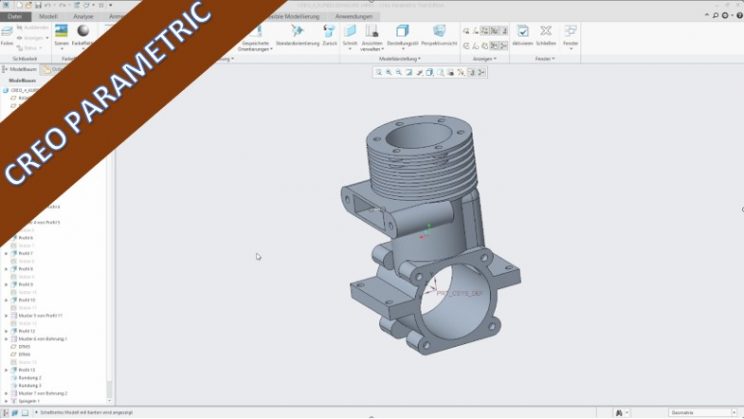Select Muster 6 von Bohrung 1

click(x=40, y=339)
